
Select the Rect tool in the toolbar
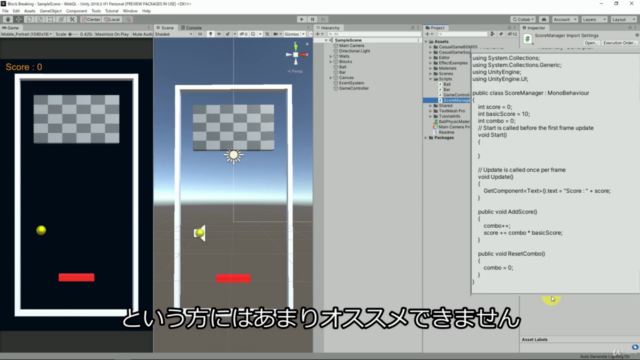click(51, 19)
